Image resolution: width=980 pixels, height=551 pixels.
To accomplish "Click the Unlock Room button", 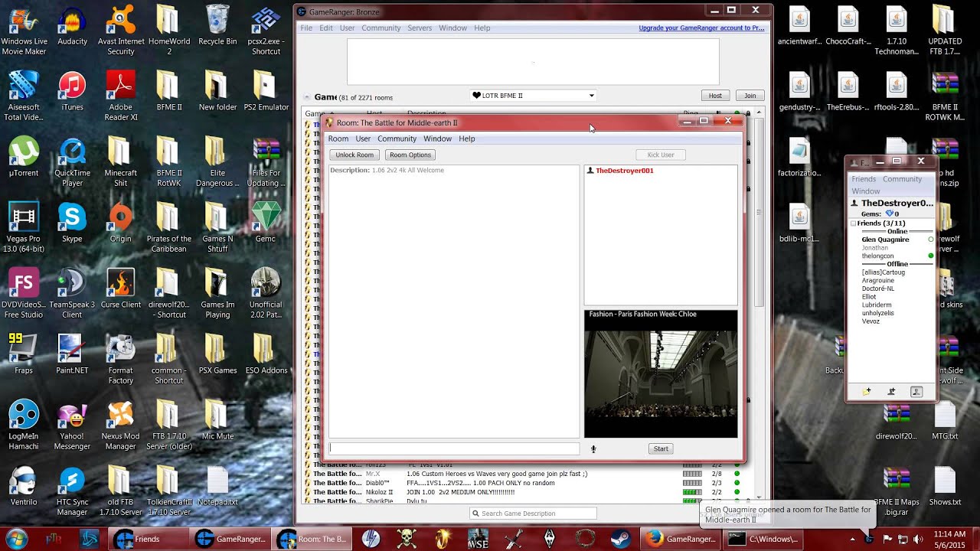I will point(354,155).
